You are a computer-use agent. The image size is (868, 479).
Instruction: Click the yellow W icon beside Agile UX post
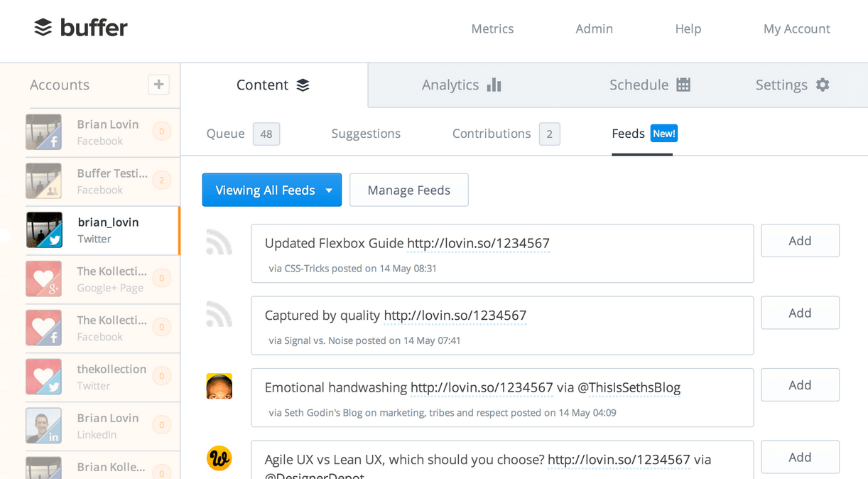[219, 458]
